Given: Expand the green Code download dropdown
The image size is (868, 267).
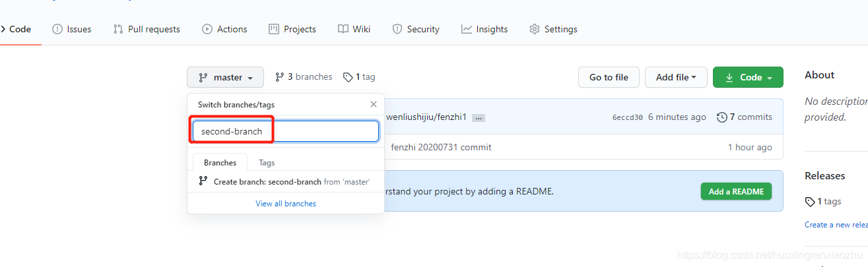Looking at the screenshot, I should click(748, 77).
